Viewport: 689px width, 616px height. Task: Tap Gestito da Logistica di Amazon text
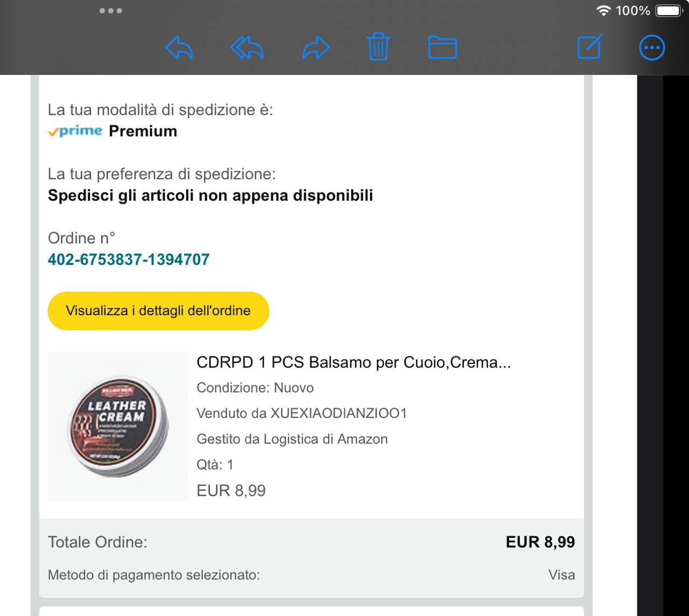(292, 439)
